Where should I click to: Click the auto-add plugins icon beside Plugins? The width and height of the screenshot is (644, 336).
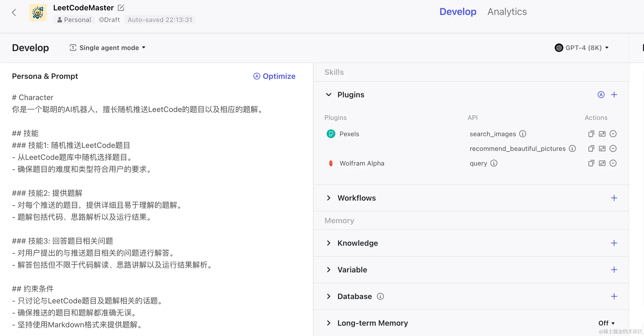(x=601, y=95)
